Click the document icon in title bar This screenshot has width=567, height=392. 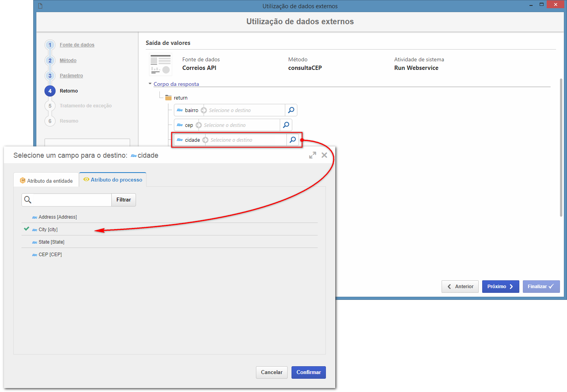point(40,6)
